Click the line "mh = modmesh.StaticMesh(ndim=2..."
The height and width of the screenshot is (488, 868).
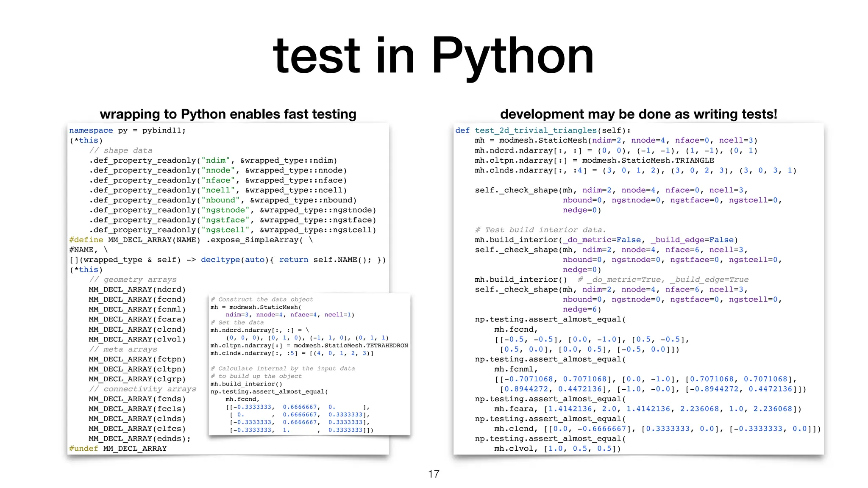616,141
